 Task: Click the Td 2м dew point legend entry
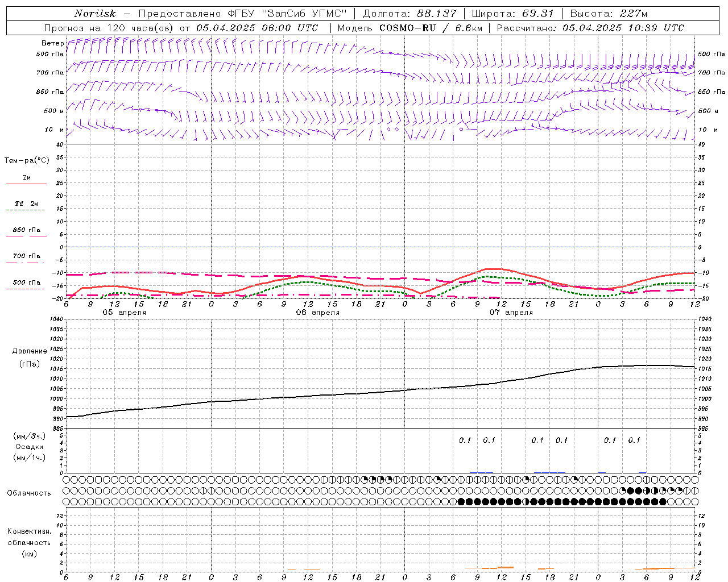point(26,204)
